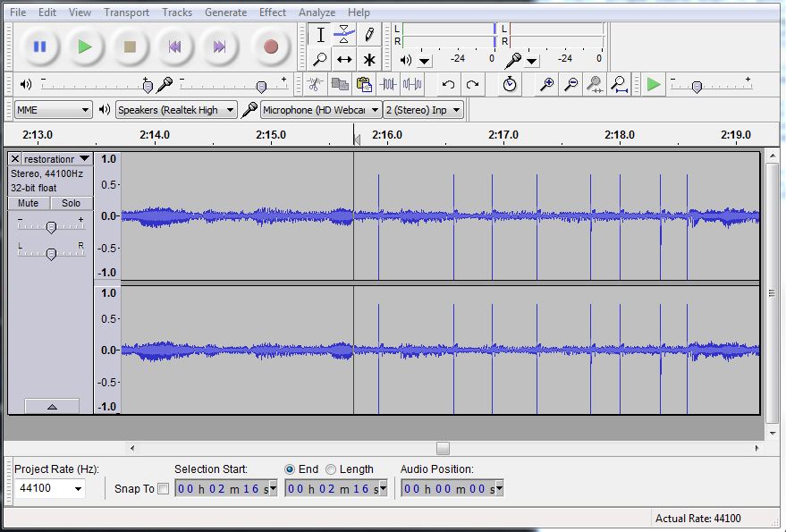Redo the last undone action

tap(473, 84)
